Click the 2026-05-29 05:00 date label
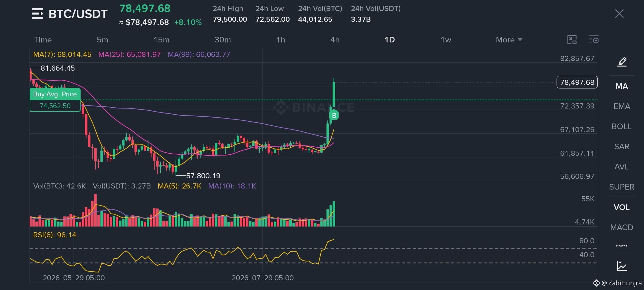This screenshot has width=644, height=290. click(x=74, y=278)
